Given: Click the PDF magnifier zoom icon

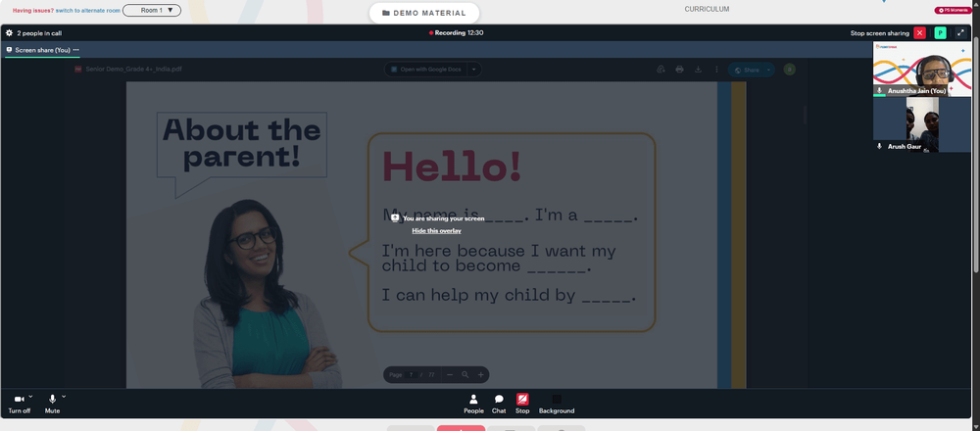Looking at the screenshot, I should click(x=465, y=375).
